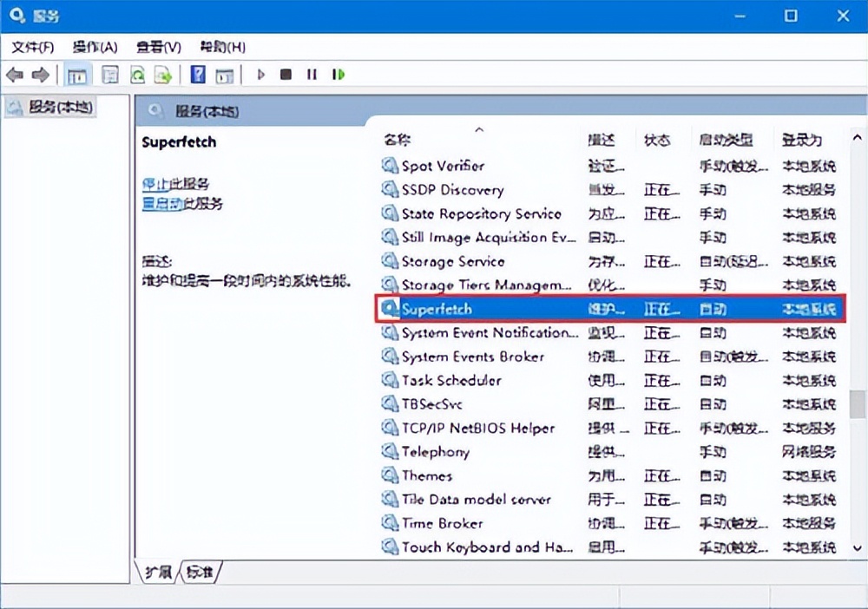Start the selected service via the play icon
This screenshot has height=609, width=868.
(261, 75)
